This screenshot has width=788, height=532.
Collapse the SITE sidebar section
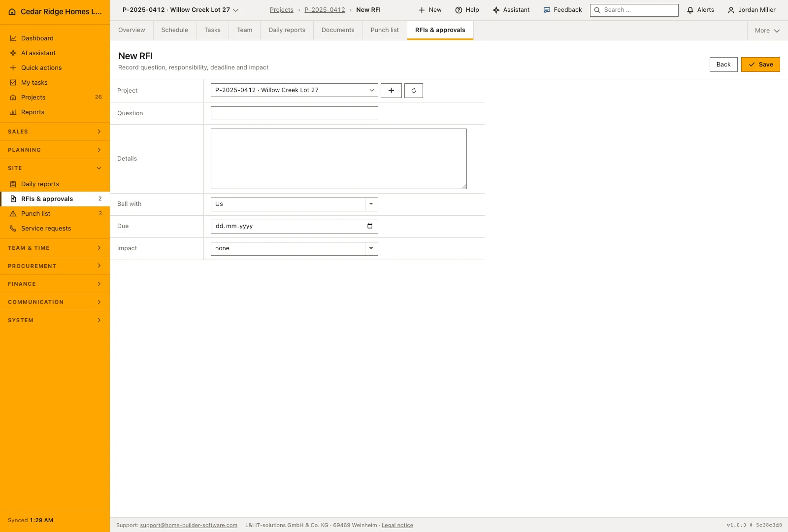(55, 168)
